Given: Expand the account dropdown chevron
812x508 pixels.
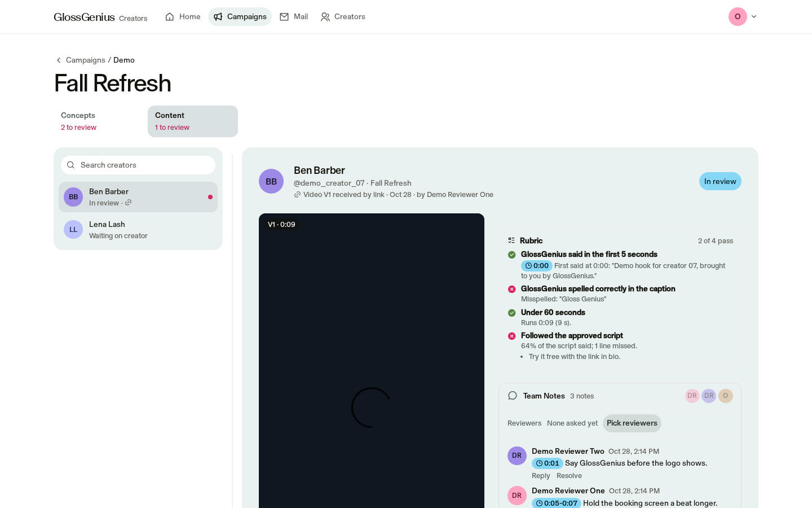Looking at the screenshot, I should click(x=754, y=17).
